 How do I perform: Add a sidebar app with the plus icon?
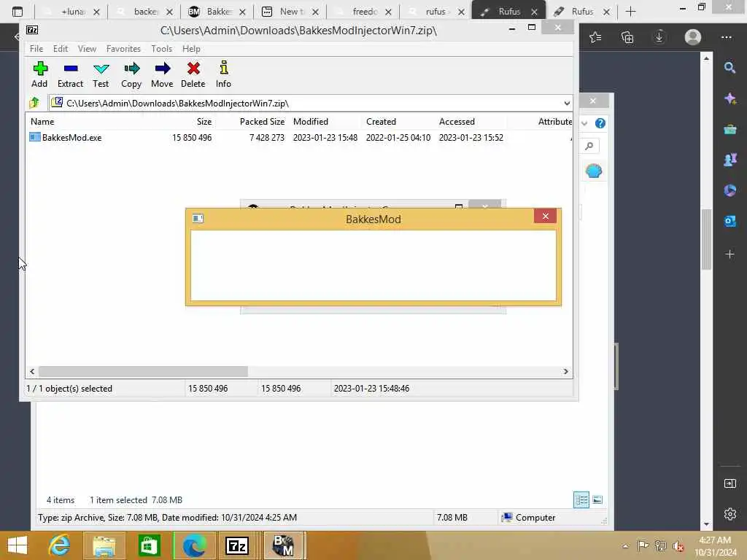tap(729, 254)
